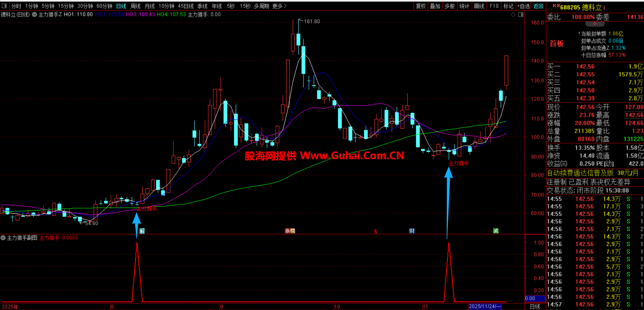Collapse the order panel with the up chevron
The height and width of the screenshot is (310, 644).
click(595, 24)
